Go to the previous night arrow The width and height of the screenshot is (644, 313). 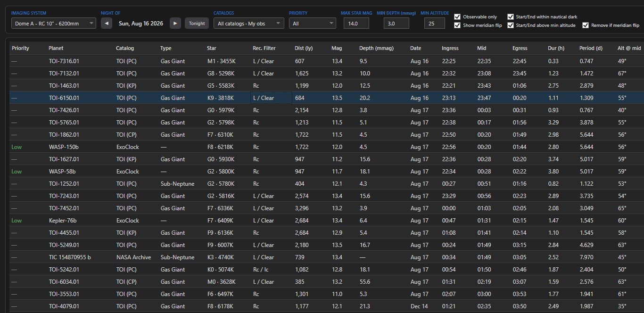coord(107,23)
